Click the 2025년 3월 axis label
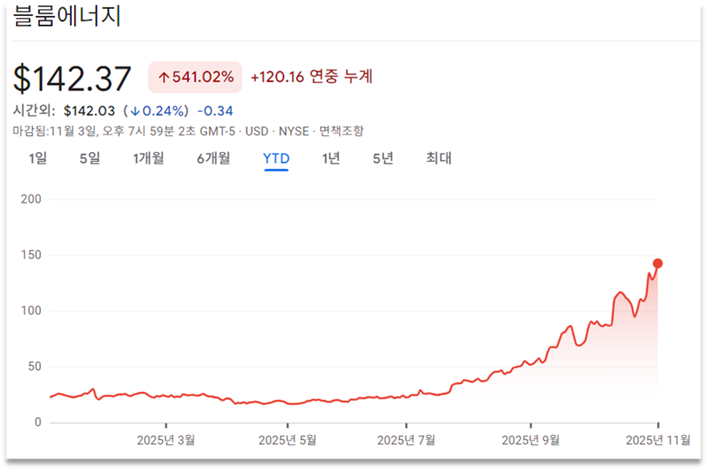The width and height of the screenshot is (708, 470). click(x=166, y=439)
